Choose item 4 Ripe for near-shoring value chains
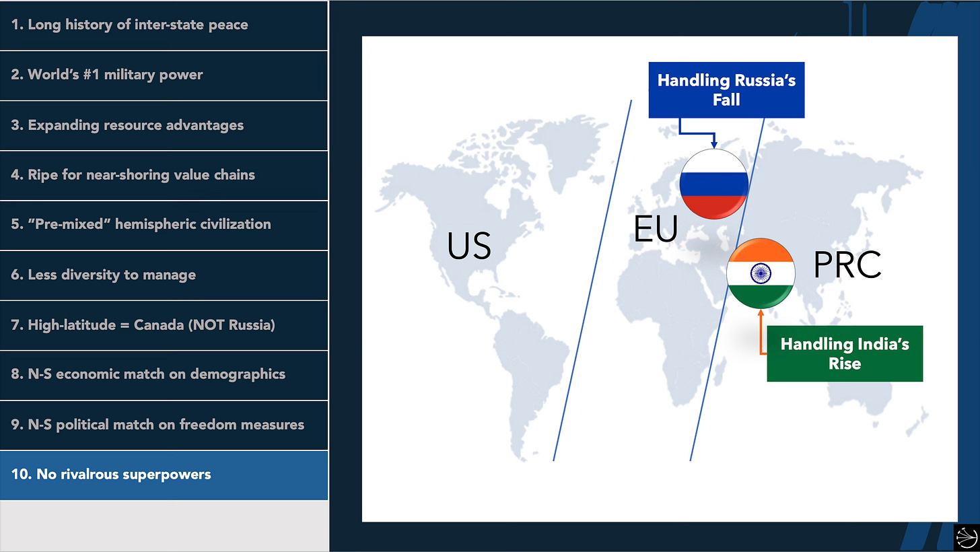This screenshot has height=552, width=980. 164,175
